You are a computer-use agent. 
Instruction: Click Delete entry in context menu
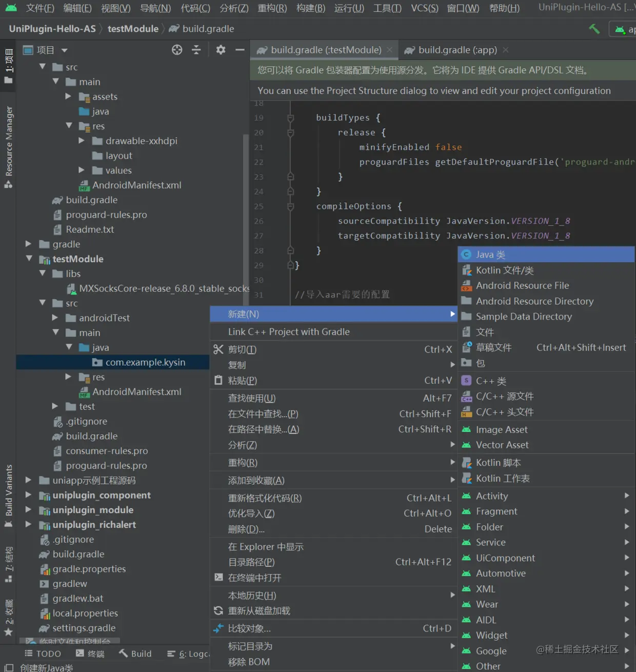333,529
